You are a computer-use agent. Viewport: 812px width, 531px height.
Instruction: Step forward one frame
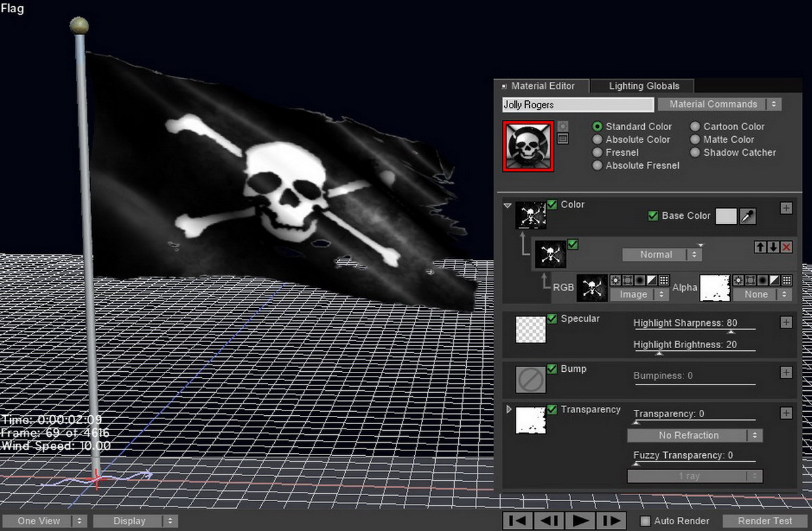611,521
